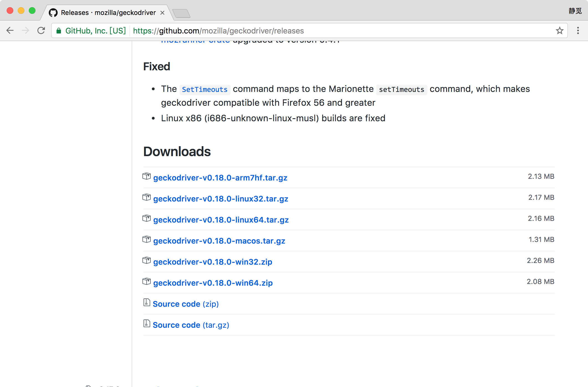Click the Downloads heading
588x387 pixels.
coord(177,151)
